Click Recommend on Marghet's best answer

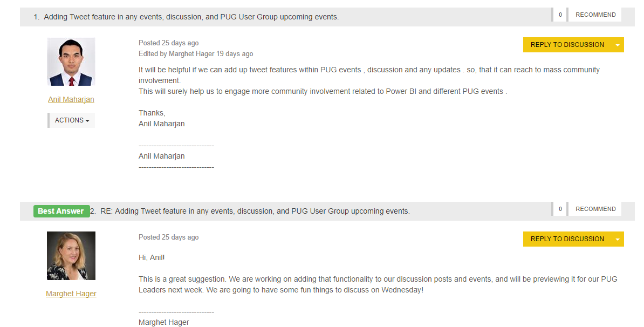point(595,209)
